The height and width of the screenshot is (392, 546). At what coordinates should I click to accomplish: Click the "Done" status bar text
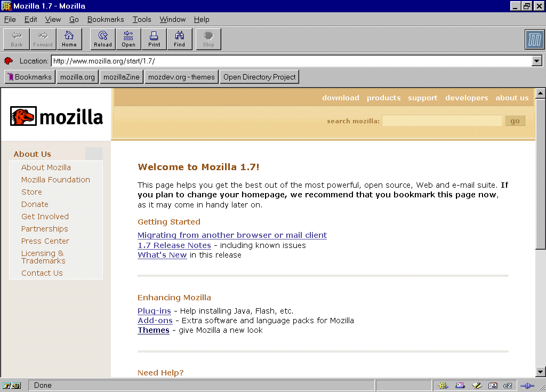[x=43, y=386]
